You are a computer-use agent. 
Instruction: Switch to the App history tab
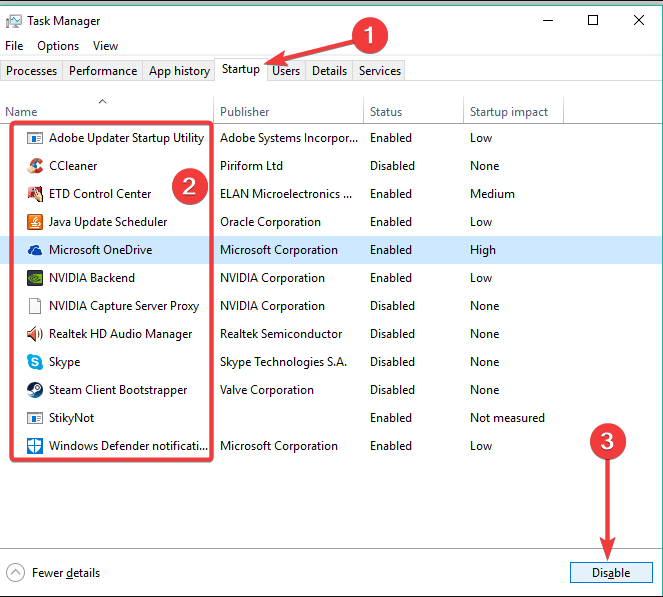click(x=179, y=71)
